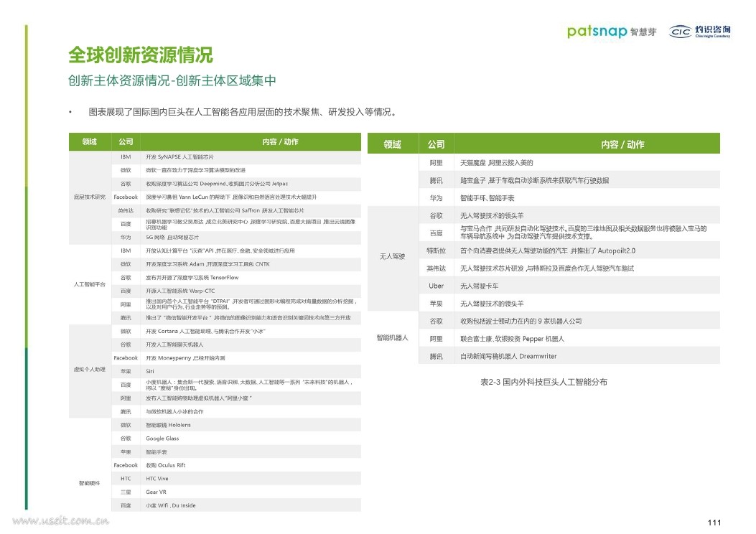Click the caption 表2-3 国内外科技巨头人工智能分布
Screen dimensions: 756x534
coord(543,382)
